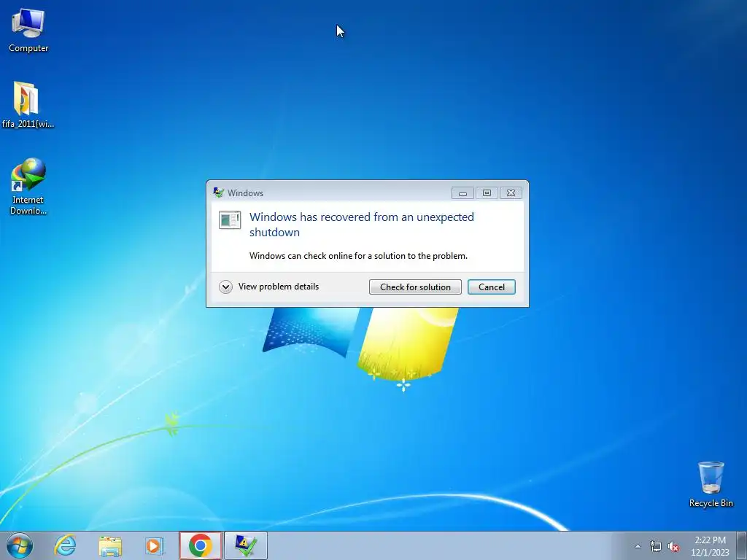Expand View problem details
Screen dimensions: 747x560
[269, 287]
